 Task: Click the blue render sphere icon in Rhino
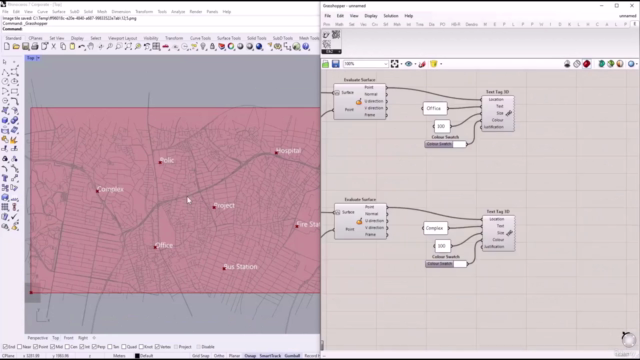[259, 47]
